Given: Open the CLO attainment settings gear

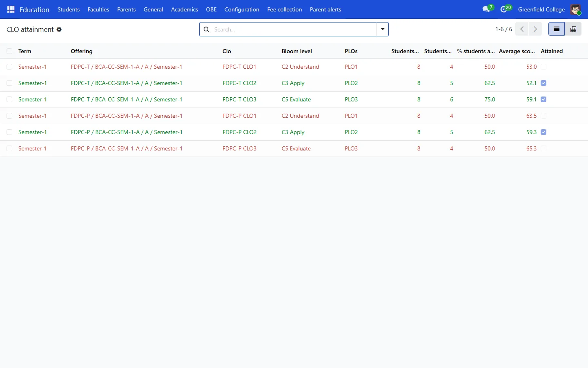Looking at the screenshot, I should click(x=59, y=29).
